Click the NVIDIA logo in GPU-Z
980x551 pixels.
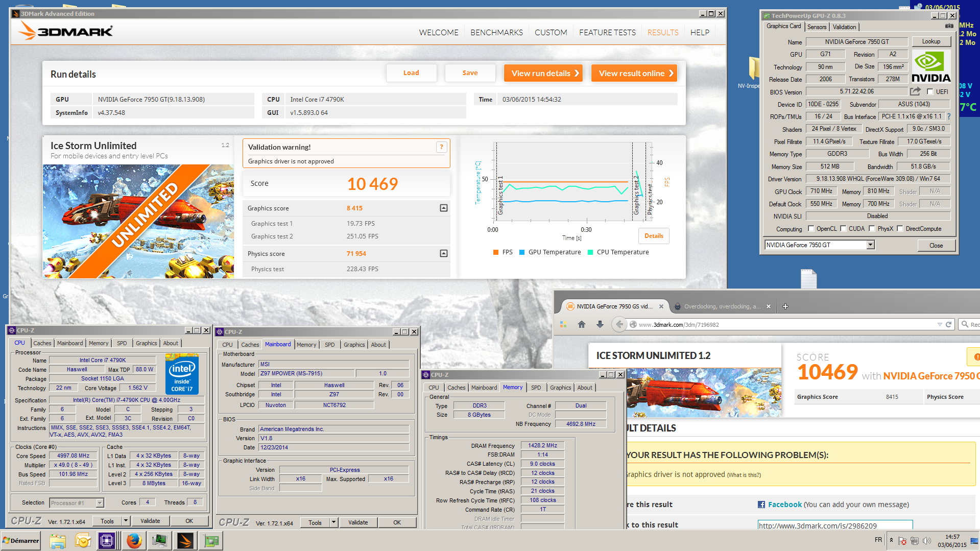tap(930, 66)
